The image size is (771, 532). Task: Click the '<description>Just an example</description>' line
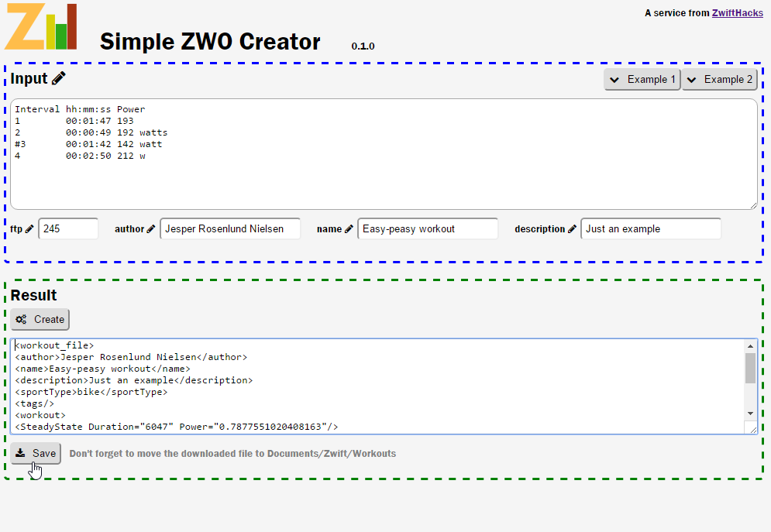point(134,381)
